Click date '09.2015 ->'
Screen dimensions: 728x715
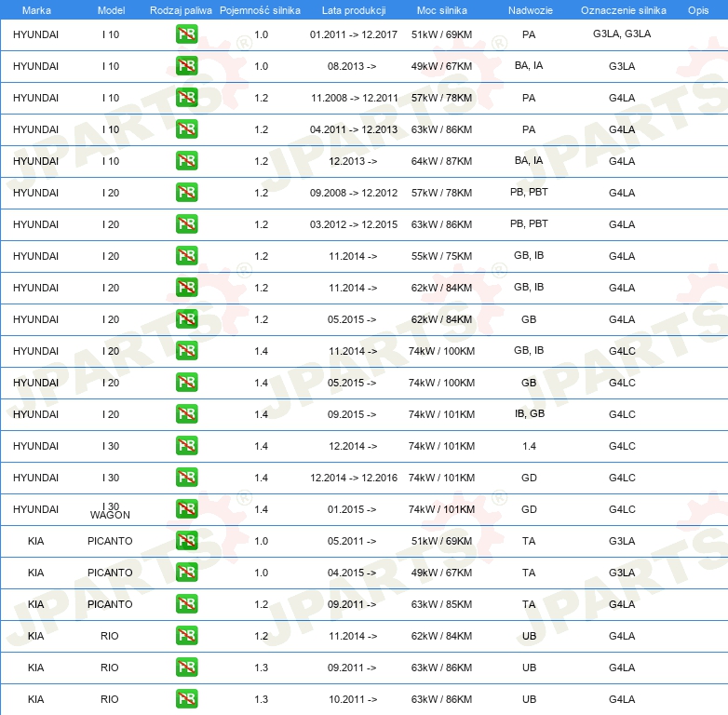point(352,414)
